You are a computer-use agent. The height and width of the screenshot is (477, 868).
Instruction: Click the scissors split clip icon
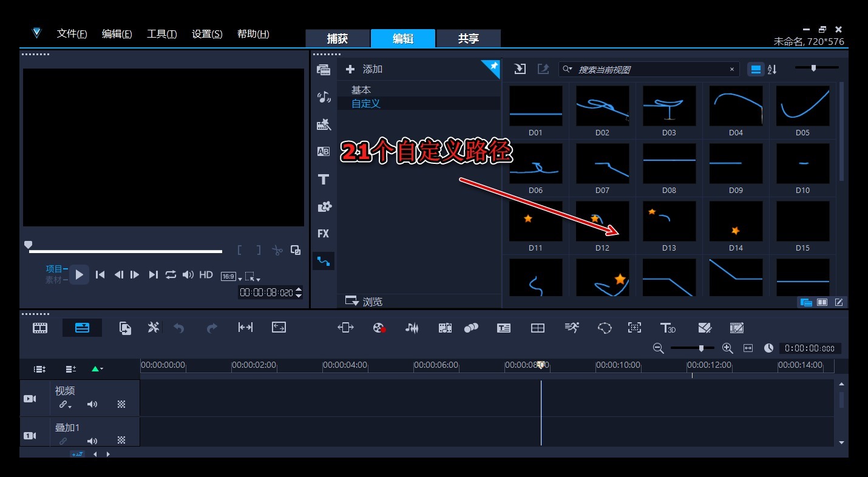pos(277,250)
